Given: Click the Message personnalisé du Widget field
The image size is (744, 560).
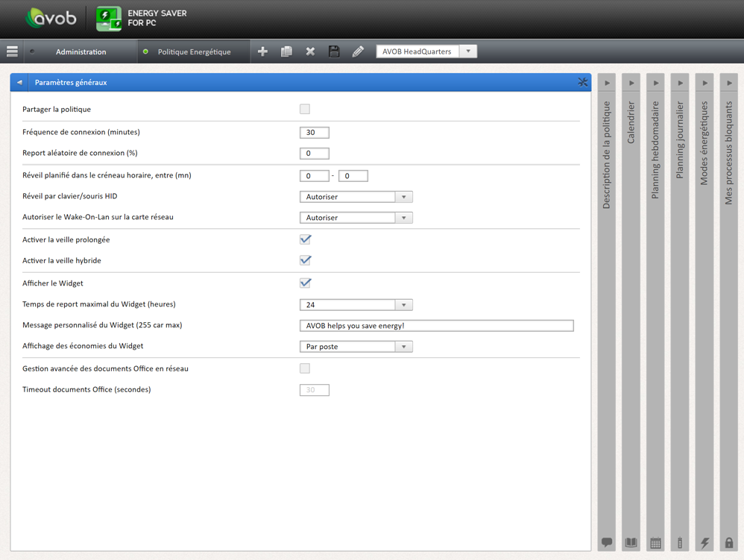Looking at the screenshot, I should coord(437,326).
